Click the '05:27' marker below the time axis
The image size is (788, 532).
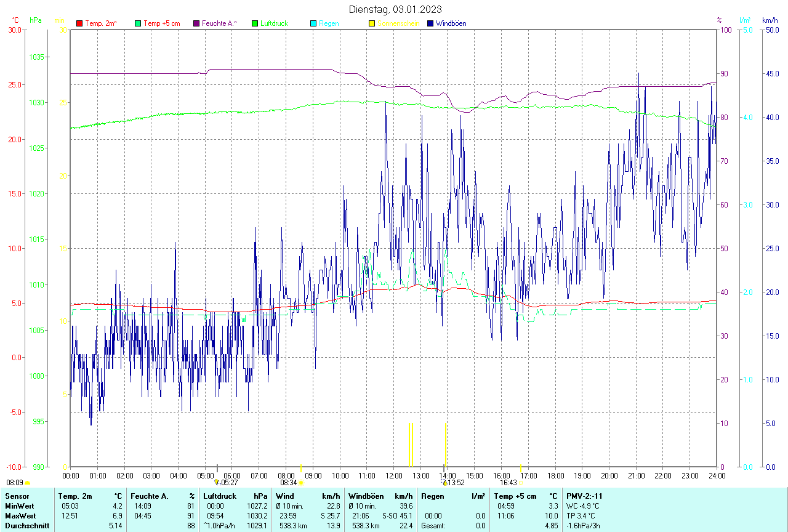click(229, 483)
